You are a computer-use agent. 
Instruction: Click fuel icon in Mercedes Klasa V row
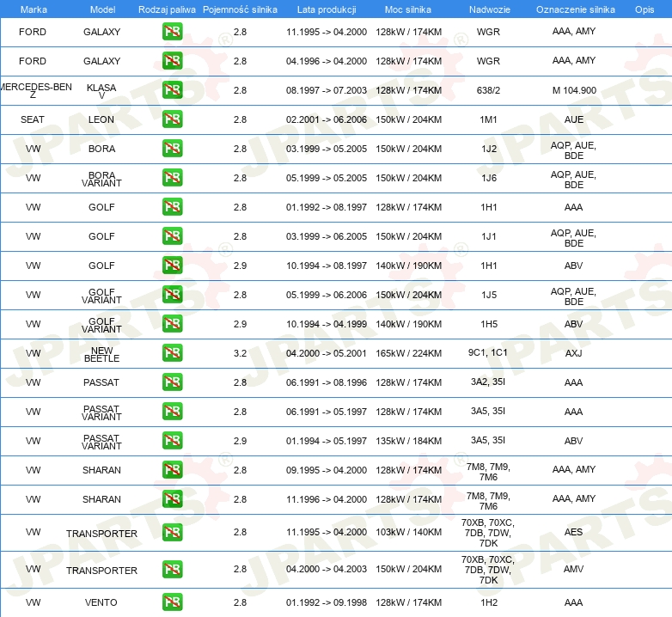tap(172, 89)
